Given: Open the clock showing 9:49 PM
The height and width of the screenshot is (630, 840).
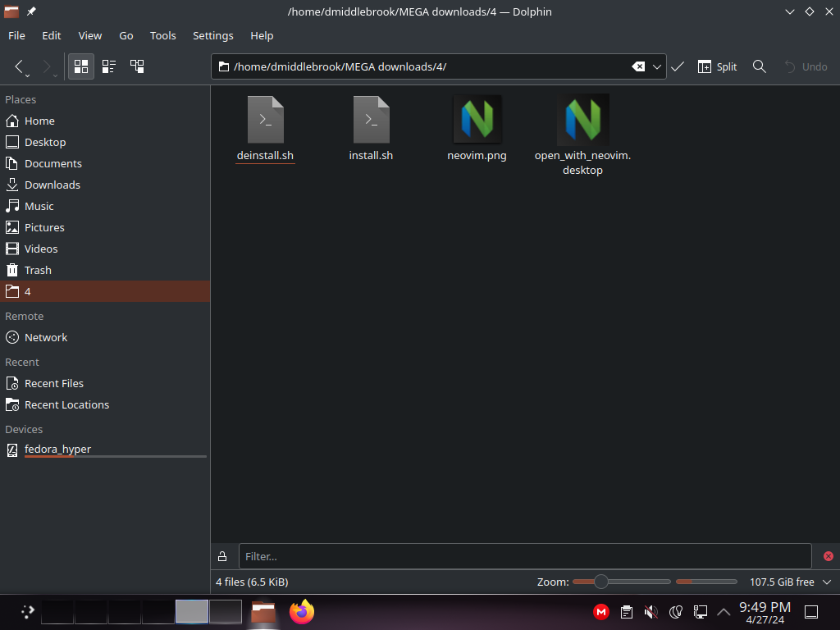Looking at the screenshot, I should 765,612.
